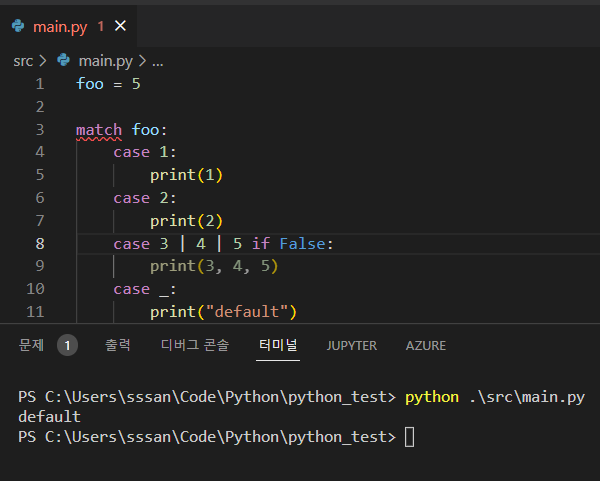
Task: Open the AZURE panel tab
Action: tap(425, 345)
